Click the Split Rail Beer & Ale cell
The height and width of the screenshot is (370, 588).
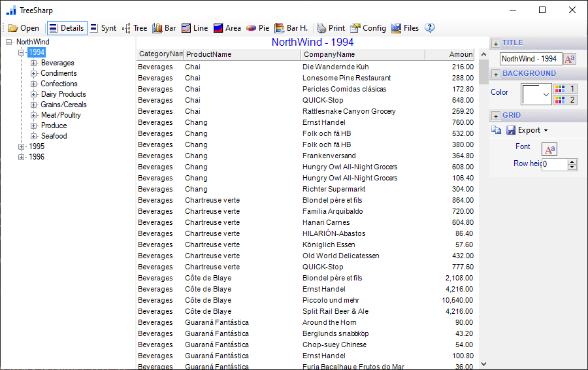(335, 311)
